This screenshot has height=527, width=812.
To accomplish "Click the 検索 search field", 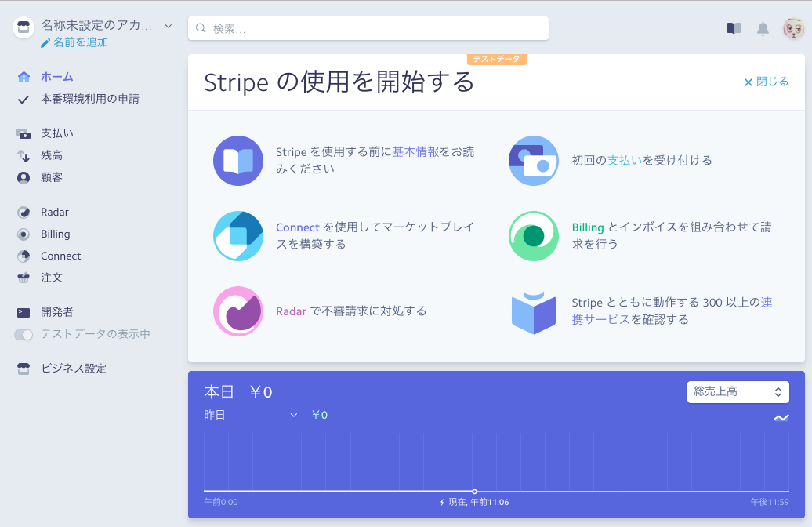I will (368, 27).
